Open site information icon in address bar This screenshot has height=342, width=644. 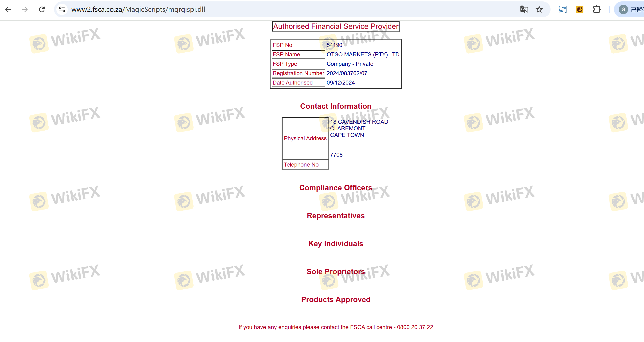click(x=62, y=9)
